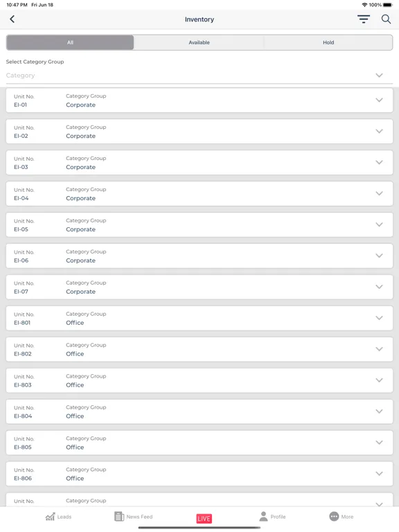The width and height of the screenshot is (399, 532).
Task: Open the Category dropdown
Action: pos(199,76)
